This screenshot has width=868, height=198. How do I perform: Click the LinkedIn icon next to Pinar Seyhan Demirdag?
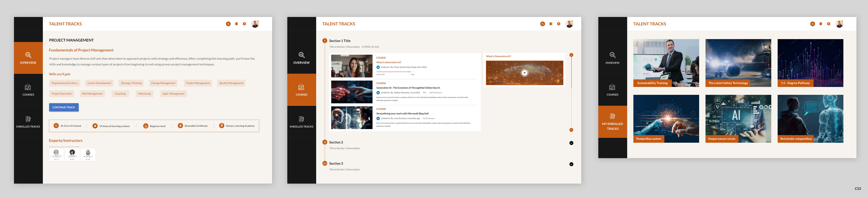[x=379, y=67]
